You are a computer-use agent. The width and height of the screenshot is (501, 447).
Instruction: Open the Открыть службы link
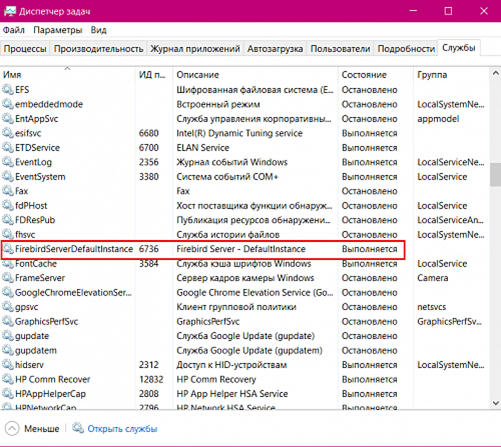coord(122,429)
